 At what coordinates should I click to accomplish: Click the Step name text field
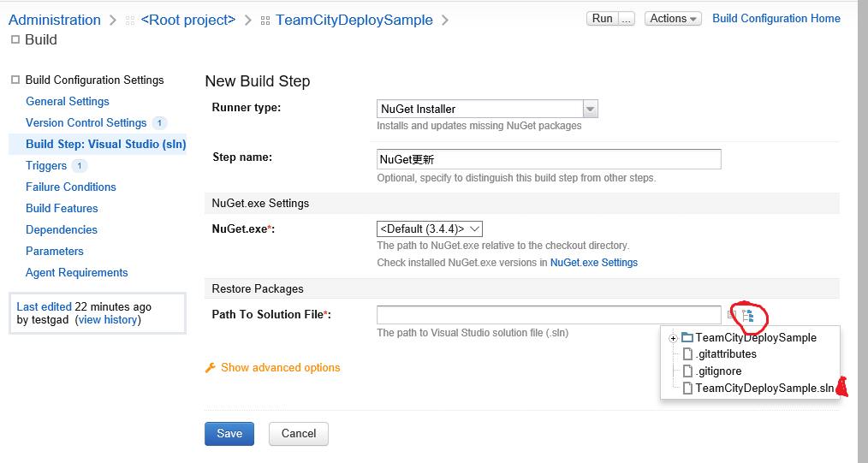pyautogui.click(x=549, y=159)
